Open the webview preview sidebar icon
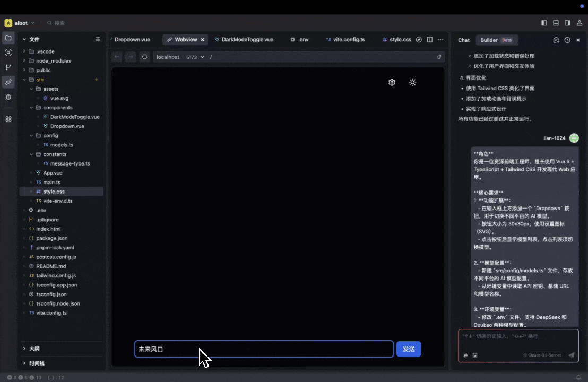Screen dimensions: 588x382 pyautogui.click(x=8, y=82)
